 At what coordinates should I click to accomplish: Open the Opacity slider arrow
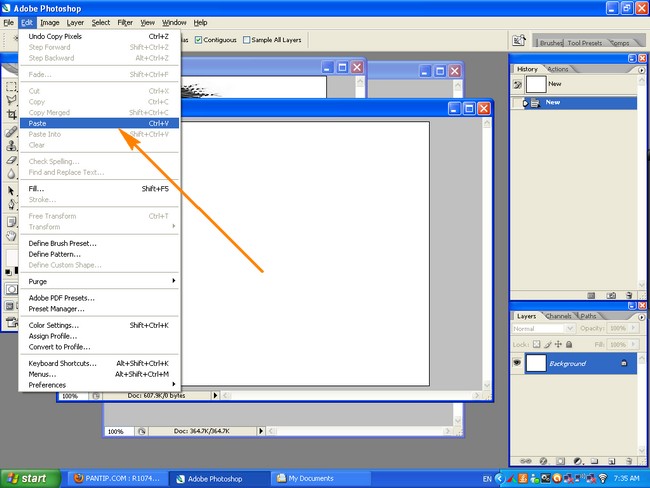(x=633, y=328)
